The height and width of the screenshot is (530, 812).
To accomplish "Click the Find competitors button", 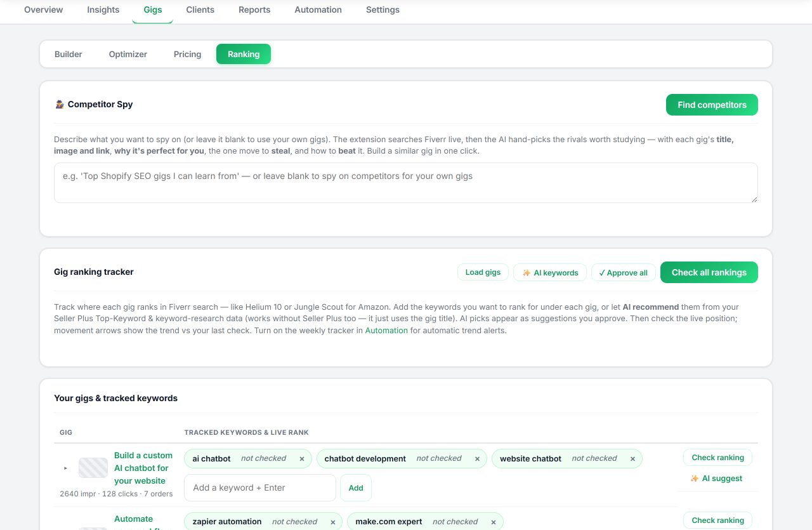I will pos(712,105).
